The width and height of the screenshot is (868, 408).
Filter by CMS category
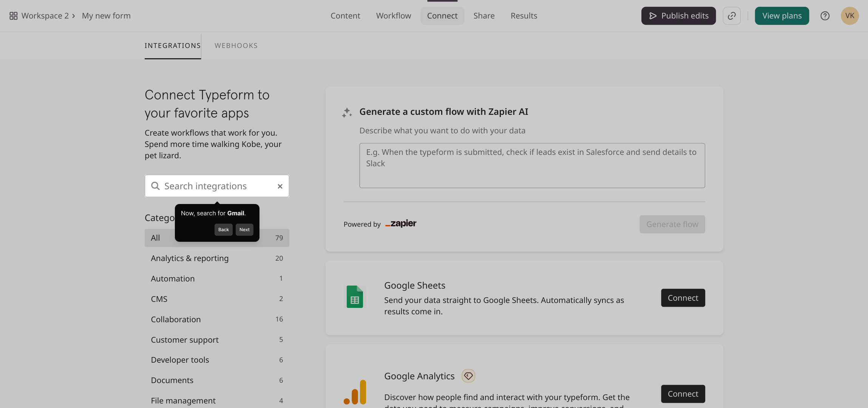217,299
